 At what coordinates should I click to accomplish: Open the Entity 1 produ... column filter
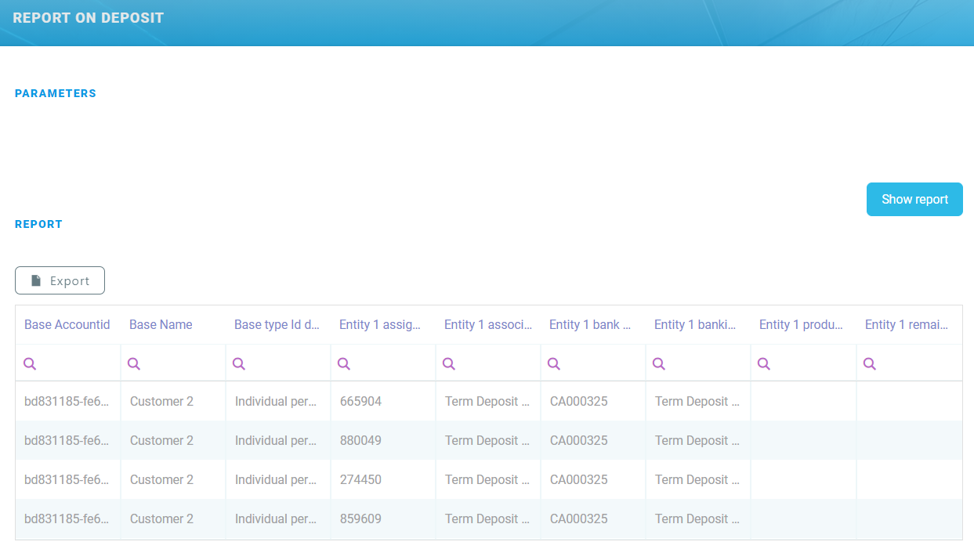tap(764, 363)
